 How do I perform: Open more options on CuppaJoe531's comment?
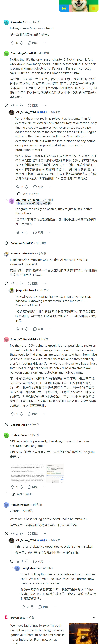click(45, 43)
